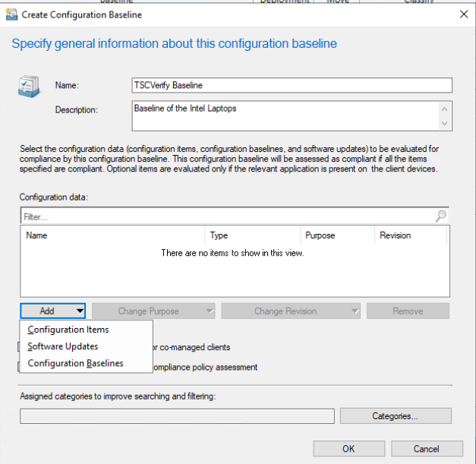The image size is (476, 464).
Task: Click the 'co-managed clients' checkbox label
Action: pyautogui.click(x=191, y=347)
